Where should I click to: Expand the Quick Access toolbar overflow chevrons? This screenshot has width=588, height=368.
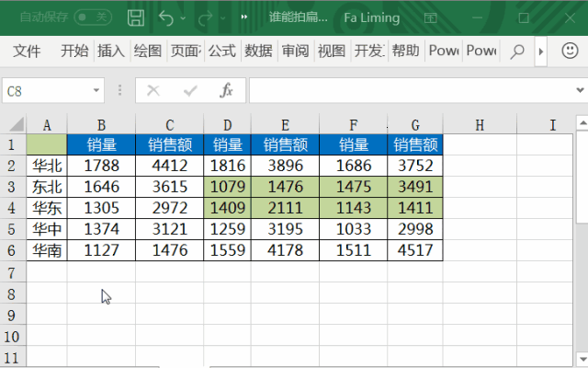pos(244,17)
